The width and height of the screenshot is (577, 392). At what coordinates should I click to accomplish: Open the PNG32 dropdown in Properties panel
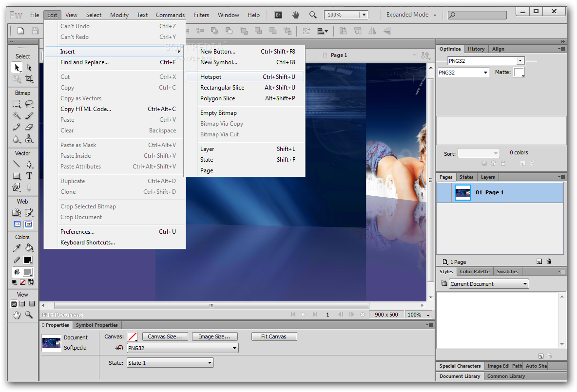click(183, 348)
